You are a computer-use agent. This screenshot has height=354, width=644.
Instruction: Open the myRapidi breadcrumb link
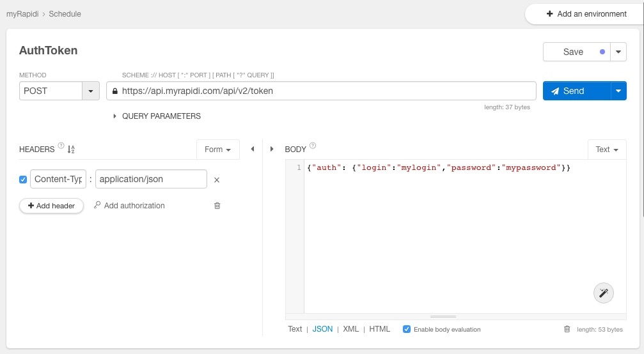[22, 14]
